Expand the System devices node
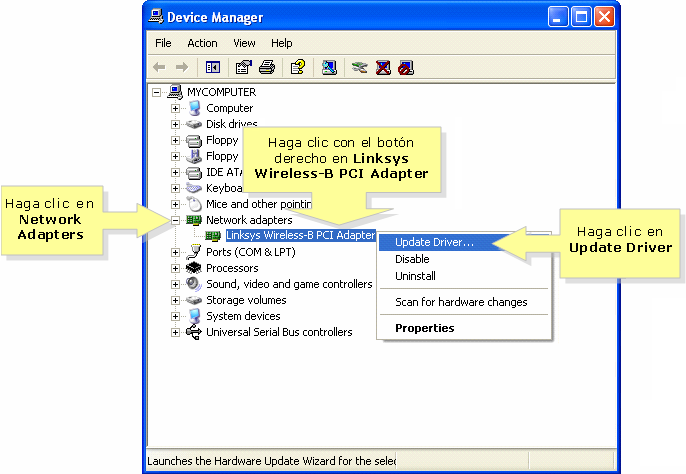 [175, 316]
